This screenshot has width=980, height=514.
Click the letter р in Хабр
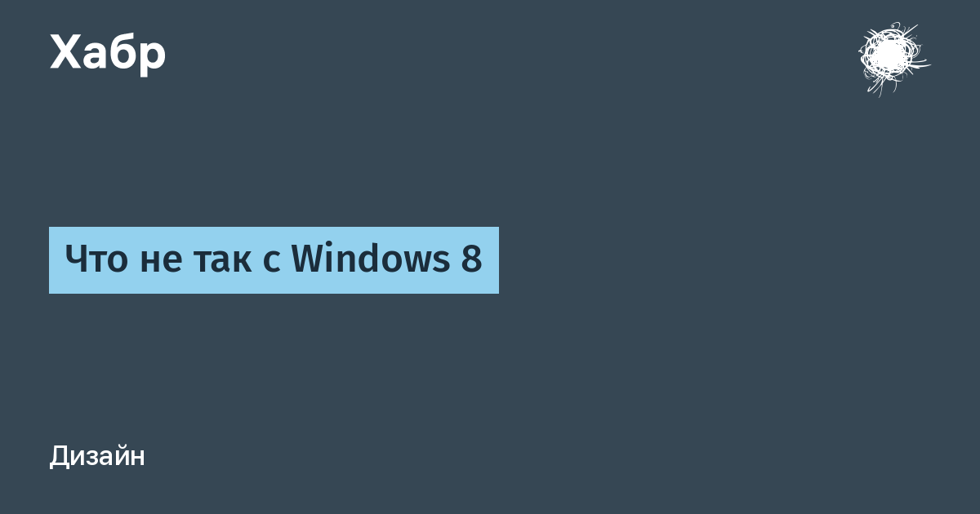click(x=153, y=57)
